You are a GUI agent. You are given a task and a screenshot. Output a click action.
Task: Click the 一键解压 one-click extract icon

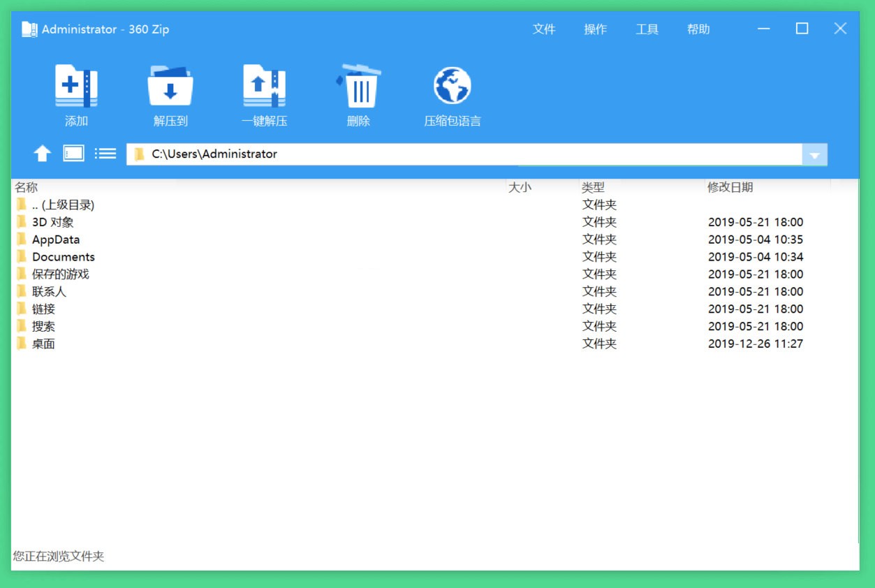click(x=264, y=85)
